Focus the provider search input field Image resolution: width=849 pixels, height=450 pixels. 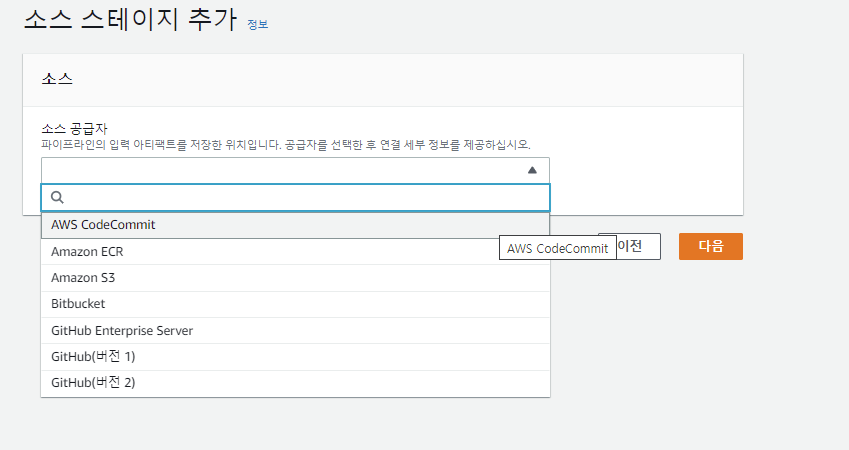[x=296, y=197]
